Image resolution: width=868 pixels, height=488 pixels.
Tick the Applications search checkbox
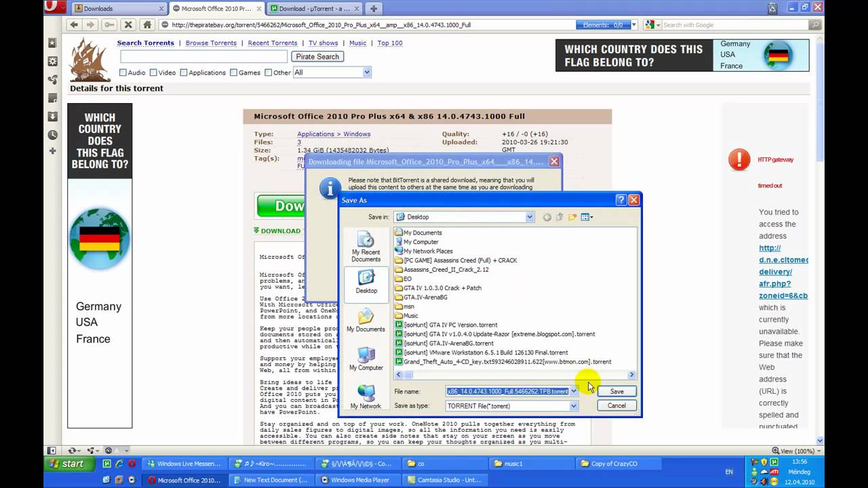[183, 73]
